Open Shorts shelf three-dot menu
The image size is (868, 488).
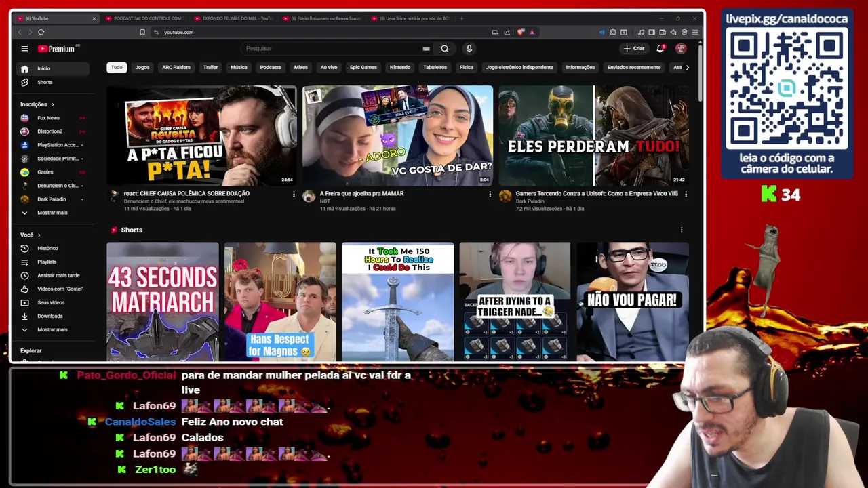682,230
